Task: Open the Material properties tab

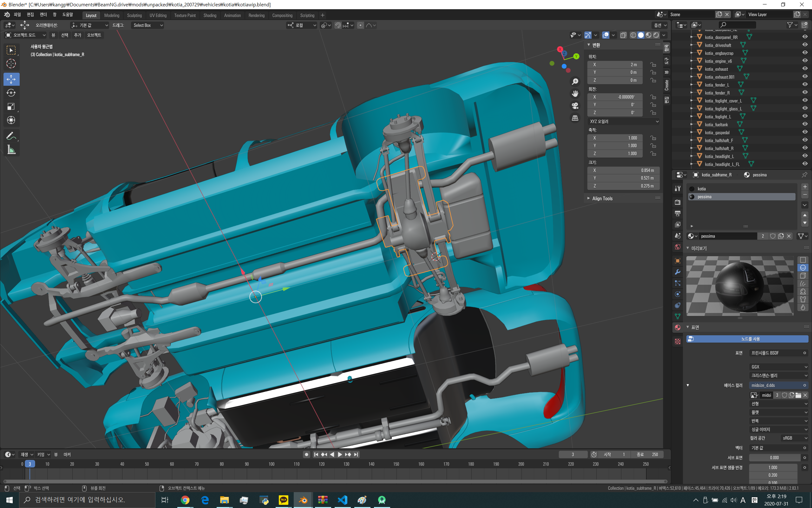Action: [x=678, y=328]
